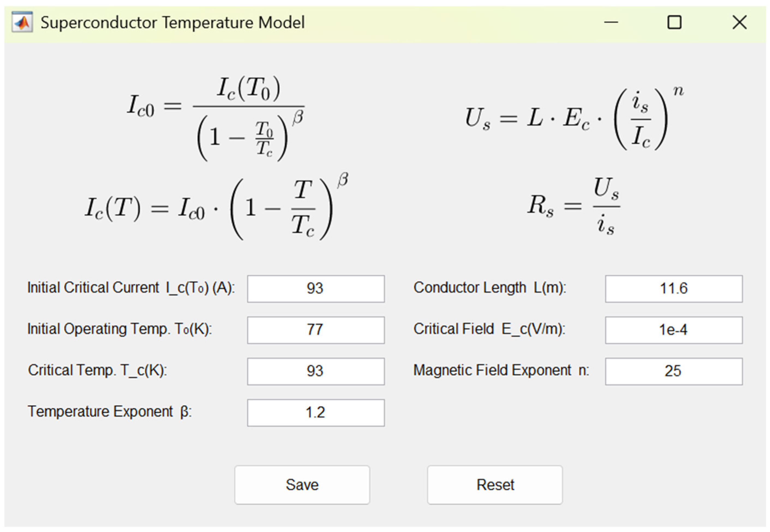Select the Initial Operating Temp. input box
770x532 pixels.
click(315, 330)
